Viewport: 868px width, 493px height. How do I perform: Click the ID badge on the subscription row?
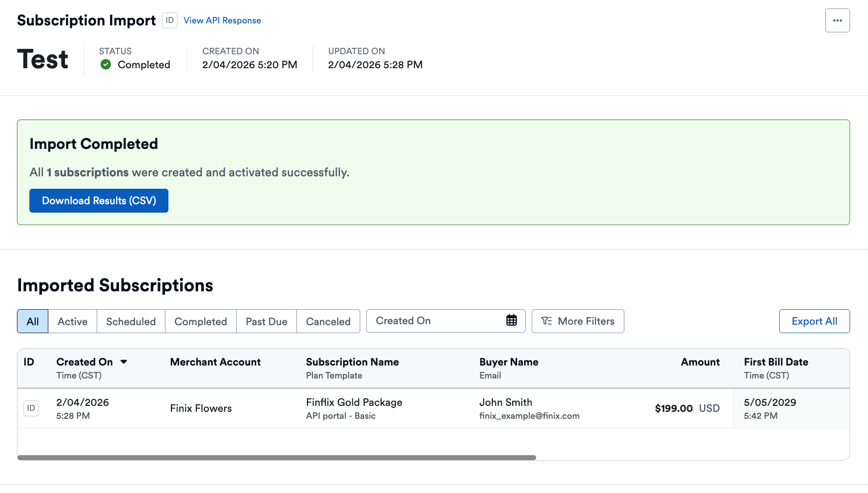tap(30, 408)
